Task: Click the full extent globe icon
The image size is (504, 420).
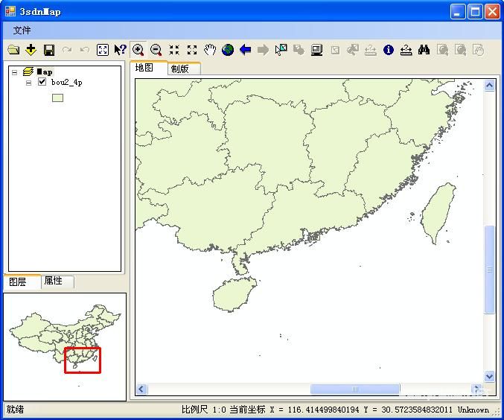Action: [x=228, y=50]
